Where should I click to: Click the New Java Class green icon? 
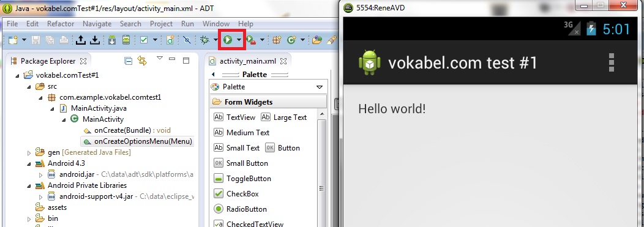pyautogui.click(x=291, y=40)
